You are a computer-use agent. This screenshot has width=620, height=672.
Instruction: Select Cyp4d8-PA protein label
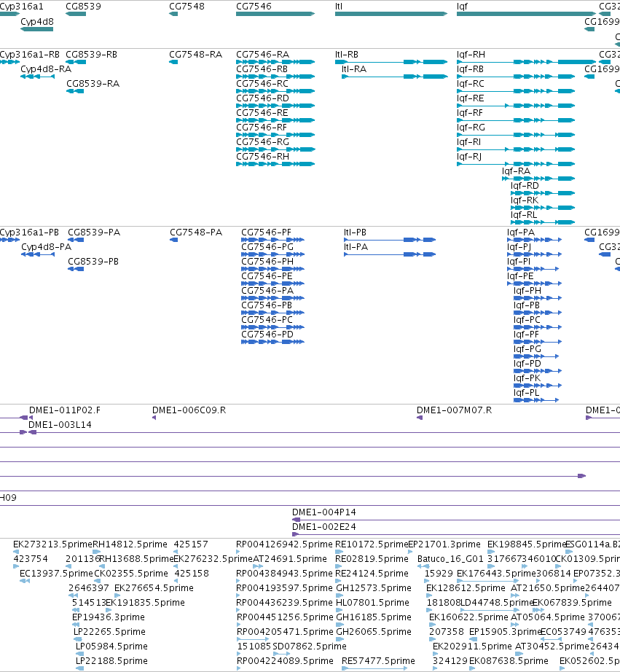[x=47, y=247]
